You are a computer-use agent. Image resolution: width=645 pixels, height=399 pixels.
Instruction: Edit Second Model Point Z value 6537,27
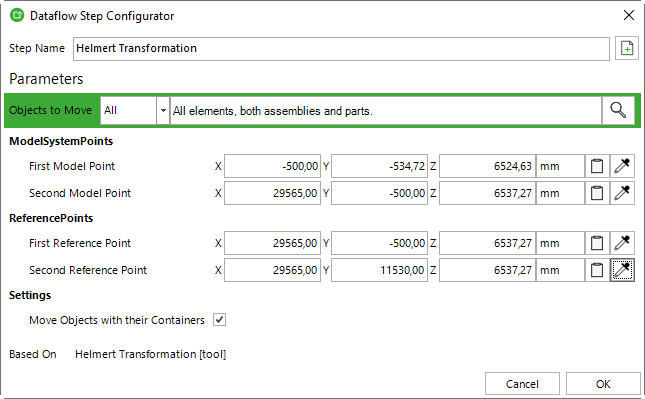[x=487, y=193]
